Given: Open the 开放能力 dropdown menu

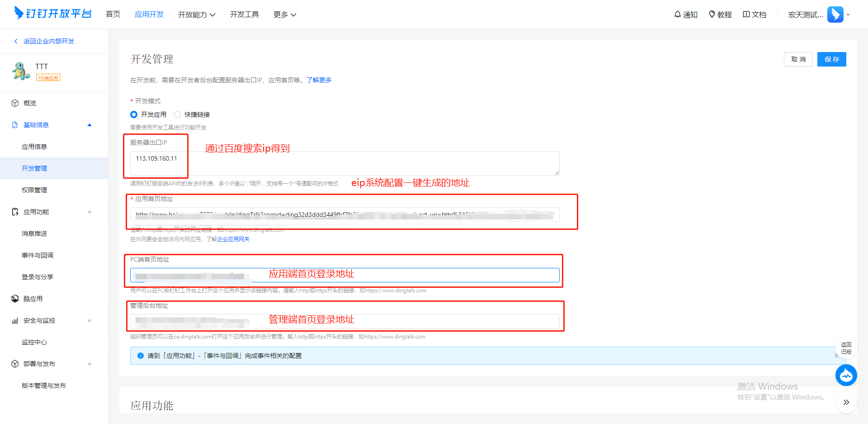Looking at the screenshot, I should tap(197, 14).
